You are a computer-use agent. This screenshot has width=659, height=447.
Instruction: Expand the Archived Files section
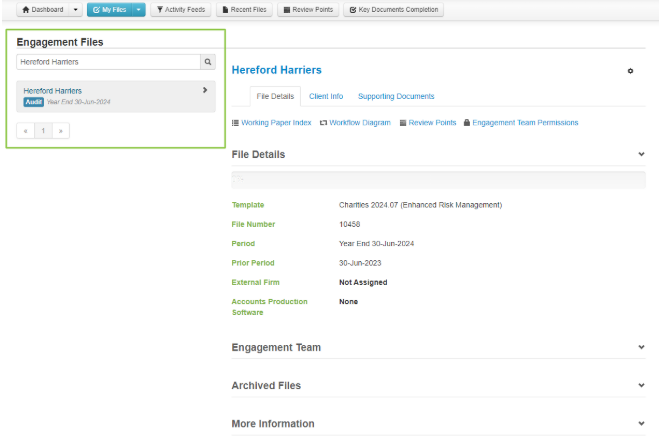point(641,385)
